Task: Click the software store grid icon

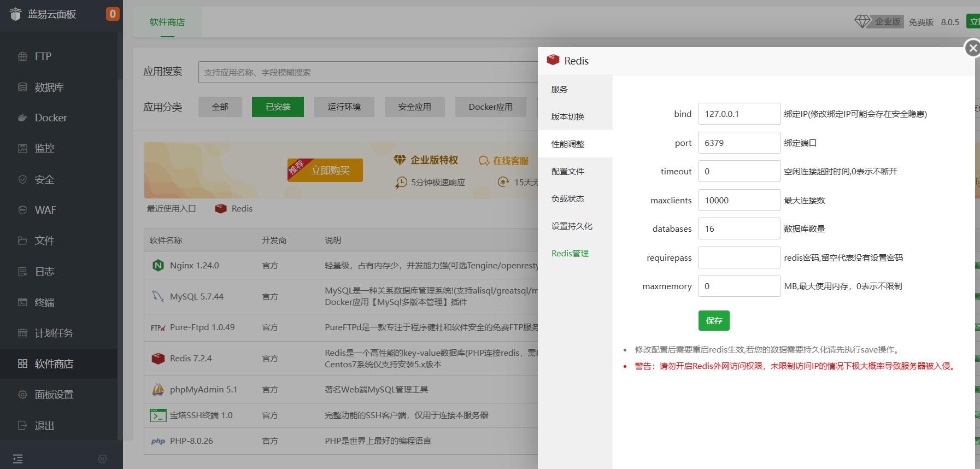Action: [22, 364]
